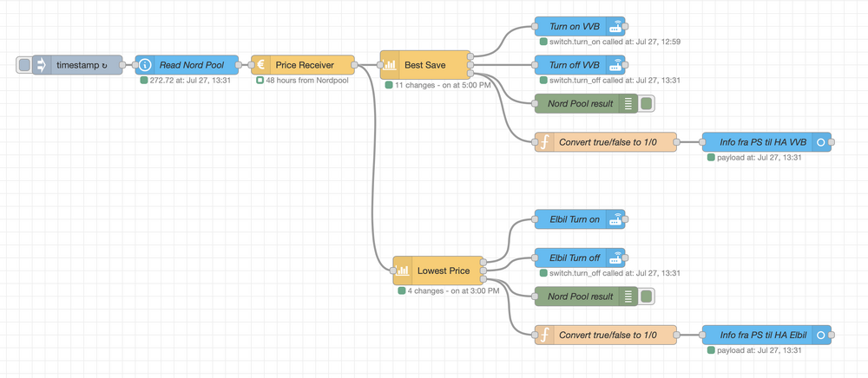Click the router icon on Elbil Turn off
Image resolution: width=868 pixels, height=378 pixels.
click(x=615, y=257)
